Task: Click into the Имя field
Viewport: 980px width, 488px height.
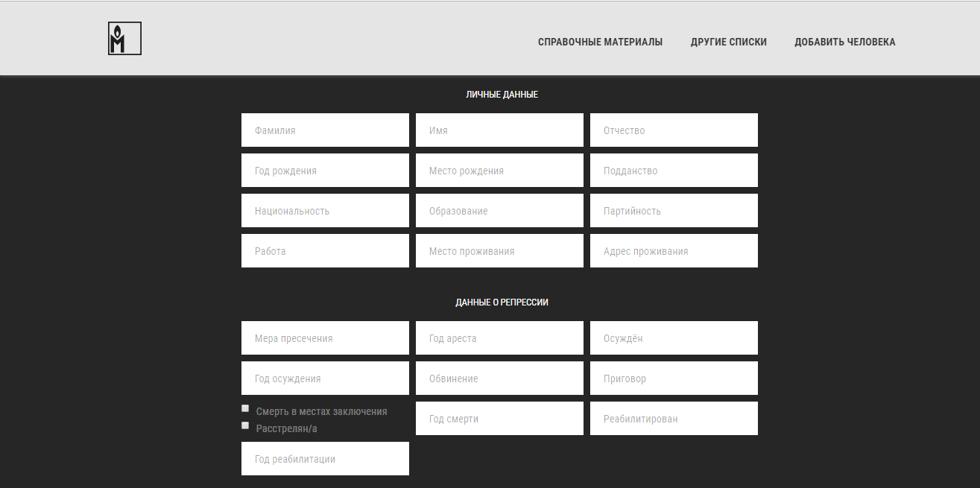Action: (x=499, y=130)
